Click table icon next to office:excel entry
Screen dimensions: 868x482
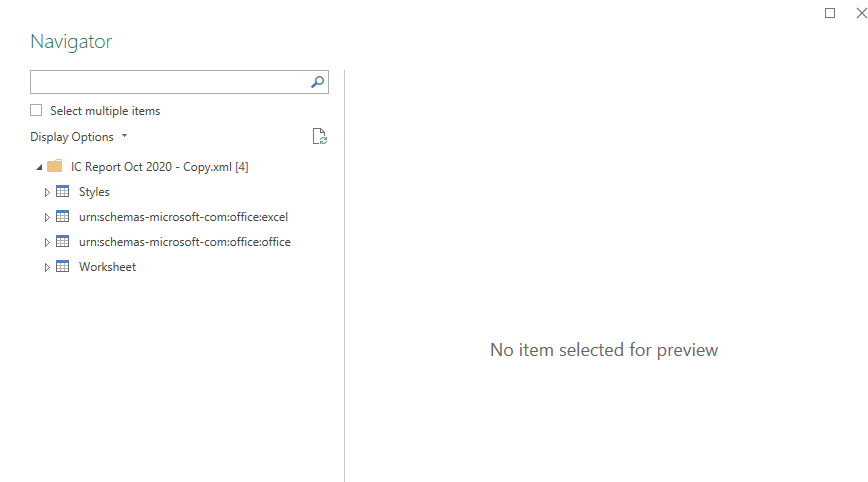coord(63,216)
